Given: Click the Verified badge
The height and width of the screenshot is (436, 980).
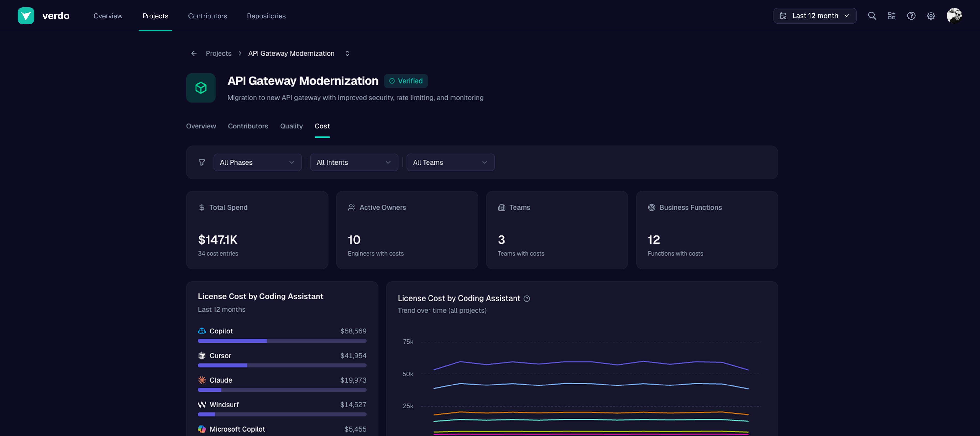Looking at the screenshot, I should coord(405,81).
